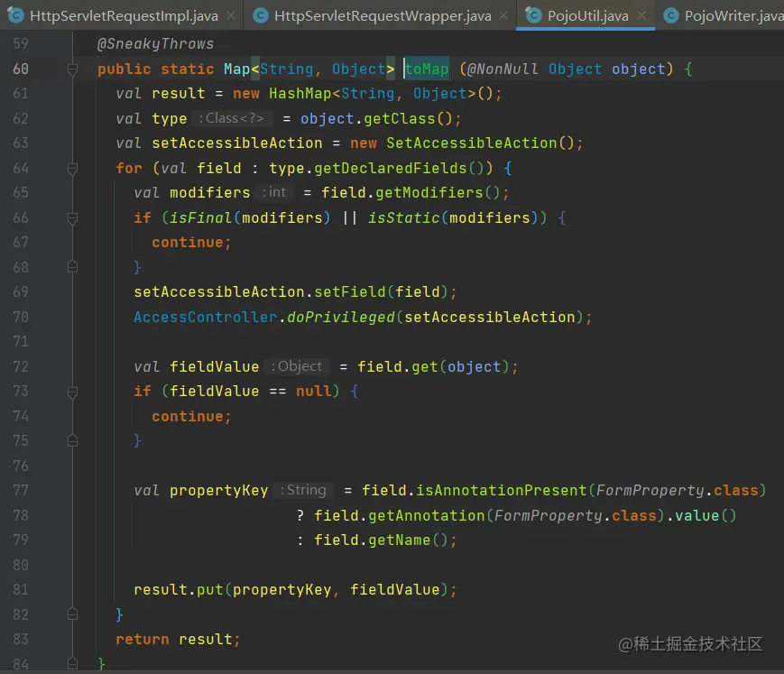
Task: Collapse the toMap method at line 60
Action: point(72,69)
